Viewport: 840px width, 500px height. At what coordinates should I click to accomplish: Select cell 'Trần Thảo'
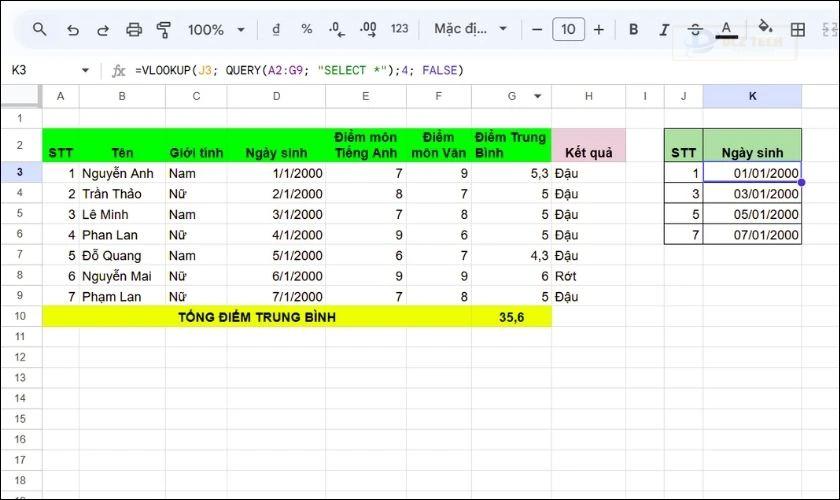122,193
